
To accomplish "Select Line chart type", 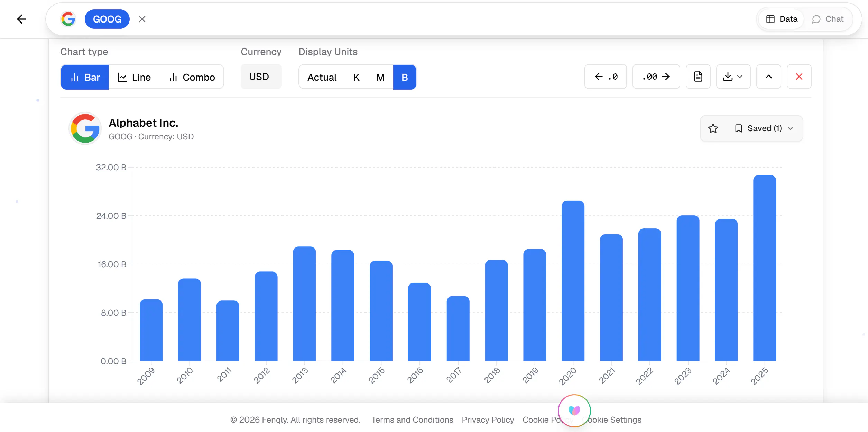I will tap(134, 77).
